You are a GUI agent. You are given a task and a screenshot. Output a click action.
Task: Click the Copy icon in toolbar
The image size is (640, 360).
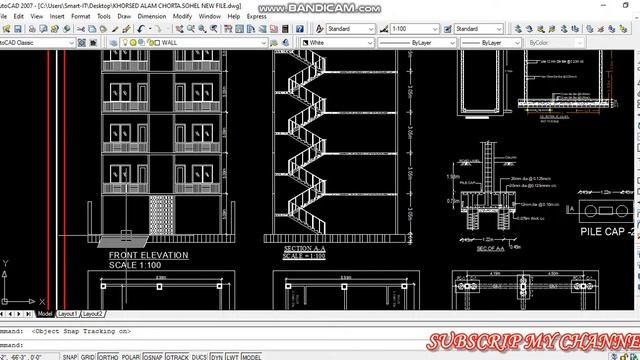click(92, 29)
